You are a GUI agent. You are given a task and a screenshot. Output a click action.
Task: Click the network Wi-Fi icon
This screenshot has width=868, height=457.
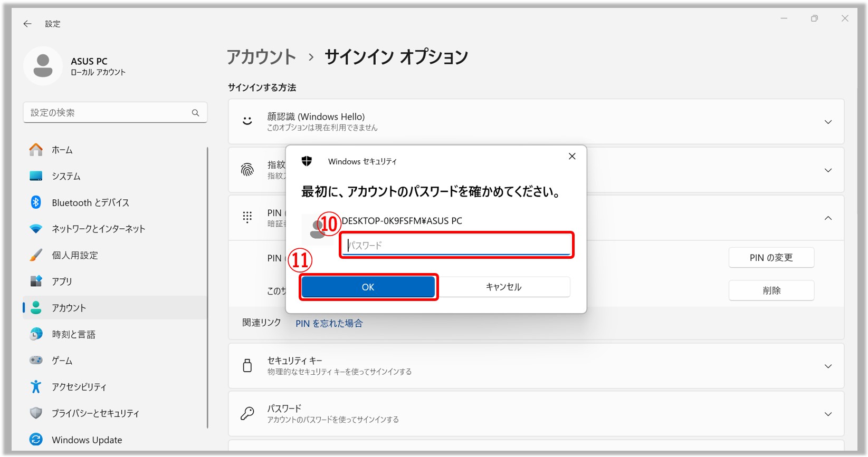coord(36,229)
